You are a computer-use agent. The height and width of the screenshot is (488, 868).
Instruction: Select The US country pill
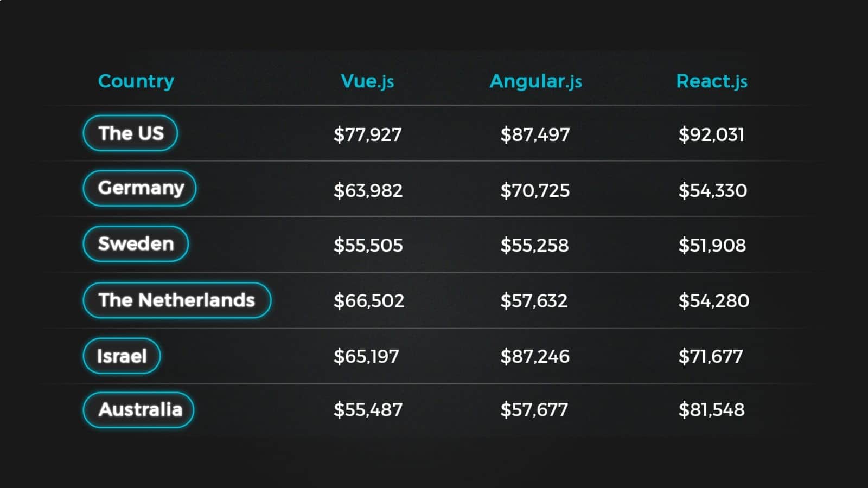click(130, 133)
